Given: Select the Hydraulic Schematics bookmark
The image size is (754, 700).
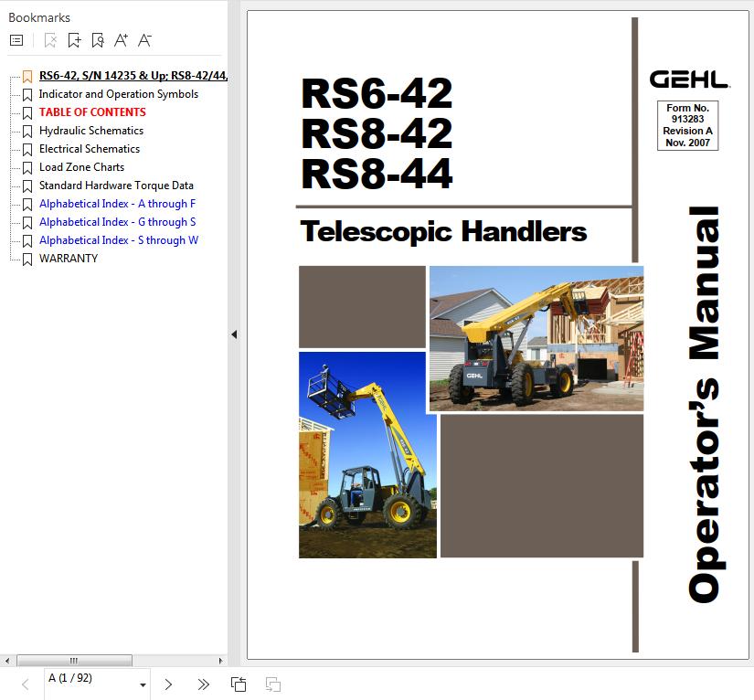Looking at the screenshot, I should pos(90,131).
